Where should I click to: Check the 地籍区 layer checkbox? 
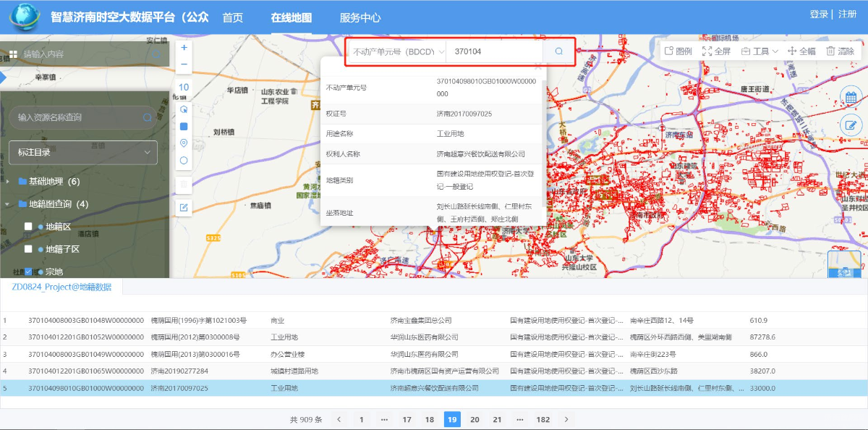click(28, 227)
